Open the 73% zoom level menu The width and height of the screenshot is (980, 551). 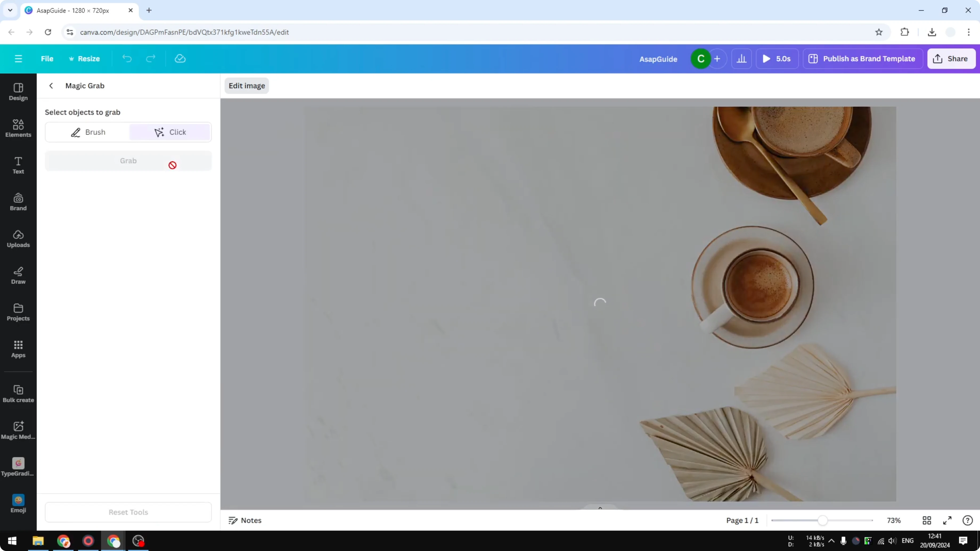(894, 520)
